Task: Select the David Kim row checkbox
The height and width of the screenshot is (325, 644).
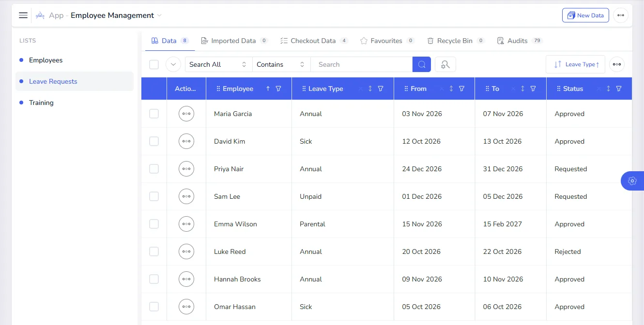Action: point(154,141)
